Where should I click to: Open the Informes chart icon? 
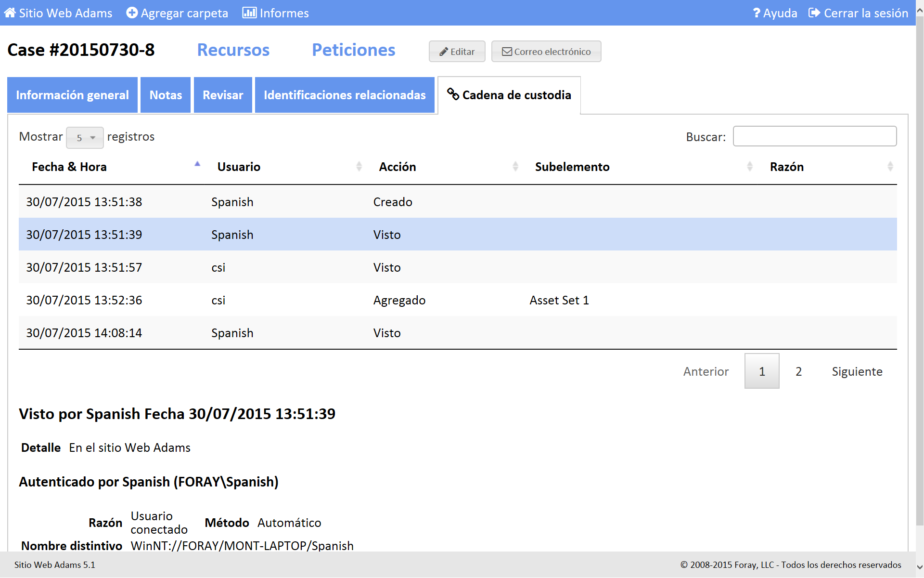[x=249, y=13]
